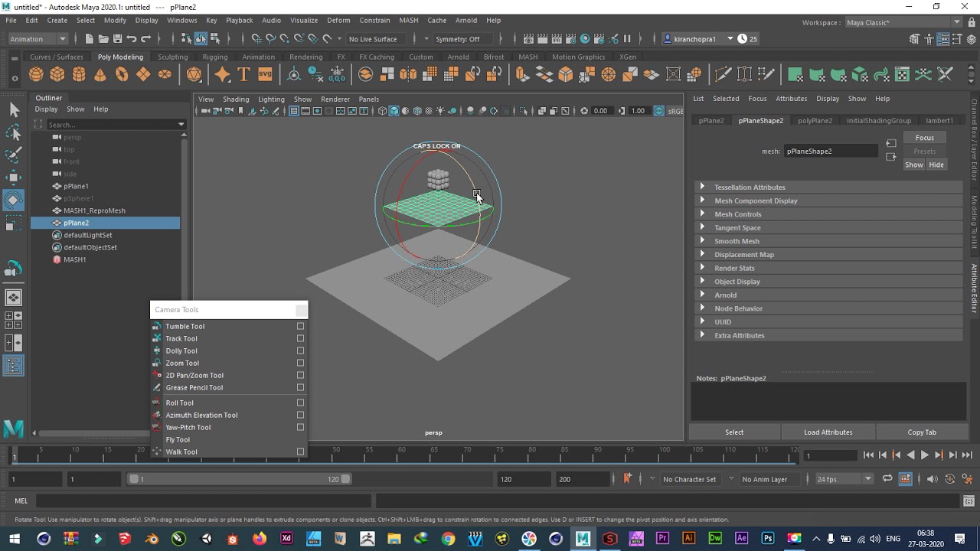980x551 pixels.
Task: Open Dolly Tool options box
Action: click(x=300, y=350)
